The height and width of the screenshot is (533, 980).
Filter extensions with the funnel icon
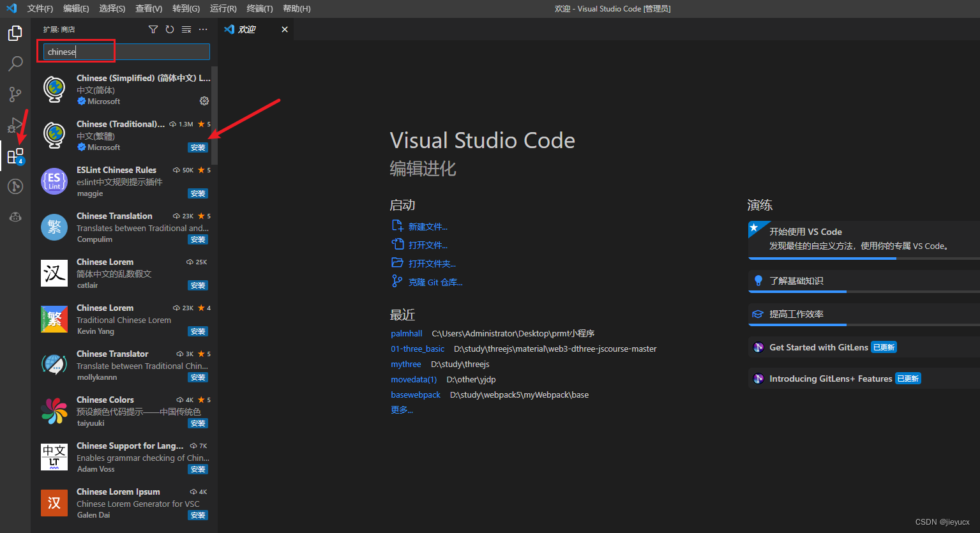coord(153,29)
